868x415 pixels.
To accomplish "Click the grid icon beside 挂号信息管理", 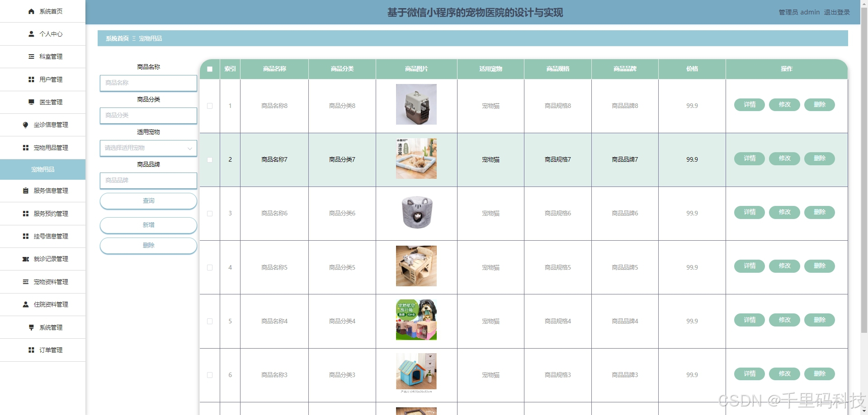I will 25,236.
